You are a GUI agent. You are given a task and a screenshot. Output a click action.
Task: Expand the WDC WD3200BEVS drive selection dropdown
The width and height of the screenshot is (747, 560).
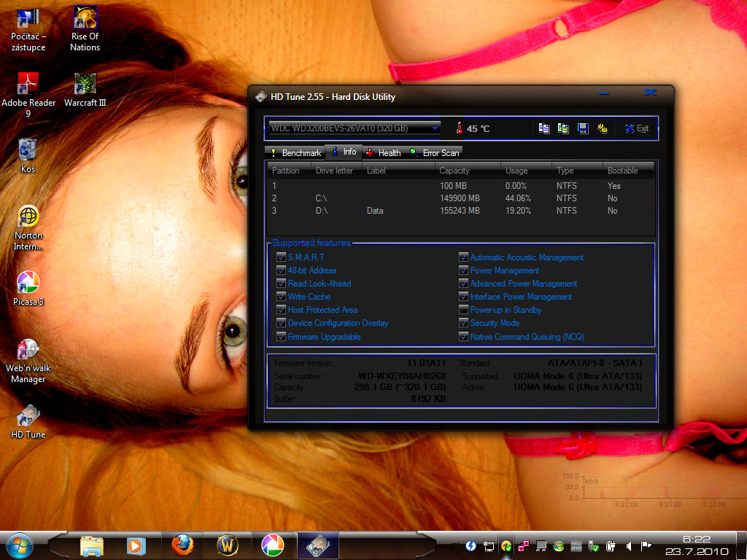pyautogui.click(x=436, y=128)
